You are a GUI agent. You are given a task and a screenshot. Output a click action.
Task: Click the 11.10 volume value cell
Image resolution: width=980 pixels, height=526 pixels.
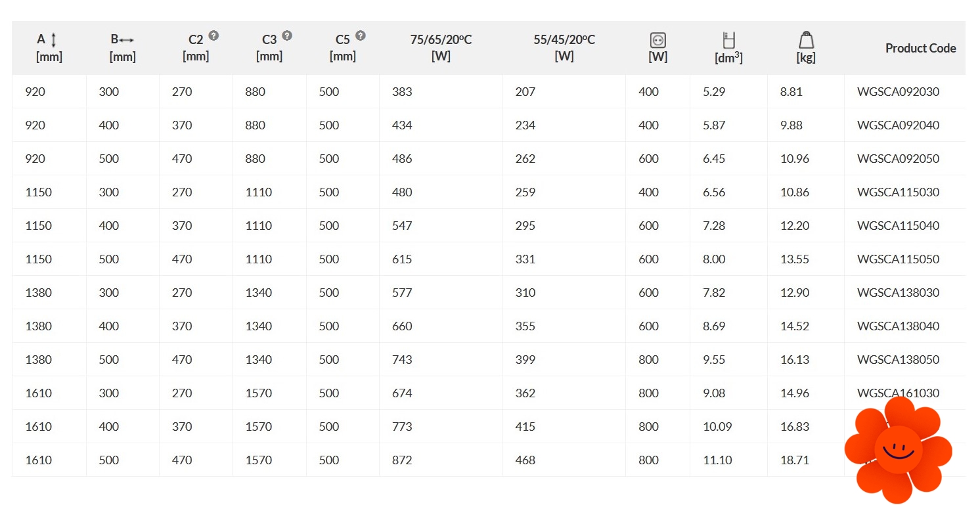tap(717, 460)
